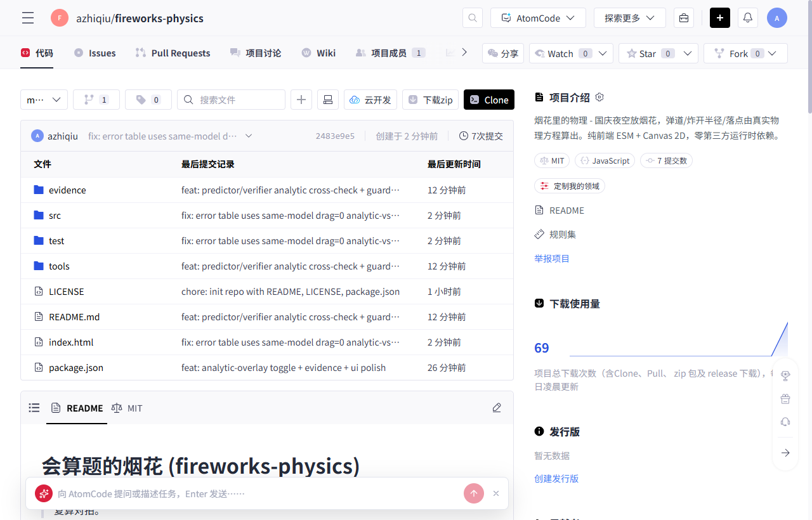Collapse side panel with arrow icon

click(785, 452)
